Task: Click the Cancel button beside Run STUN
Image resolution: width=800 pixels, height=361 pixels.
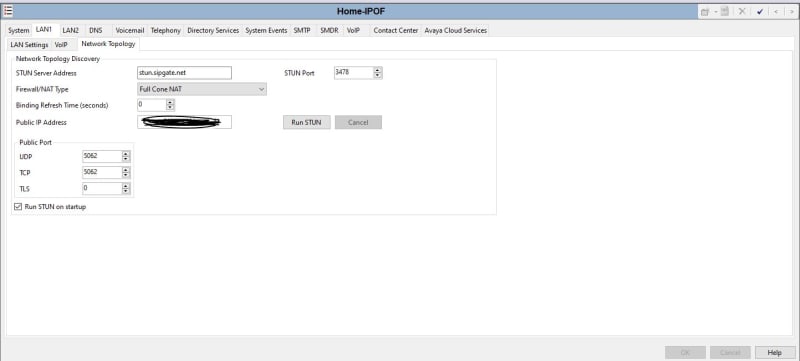Action: coord(358,122)
